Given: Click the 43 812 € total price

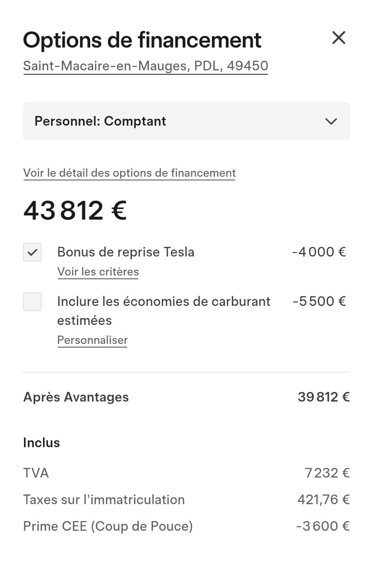Looking at the screenshot, I should (75, 211).
